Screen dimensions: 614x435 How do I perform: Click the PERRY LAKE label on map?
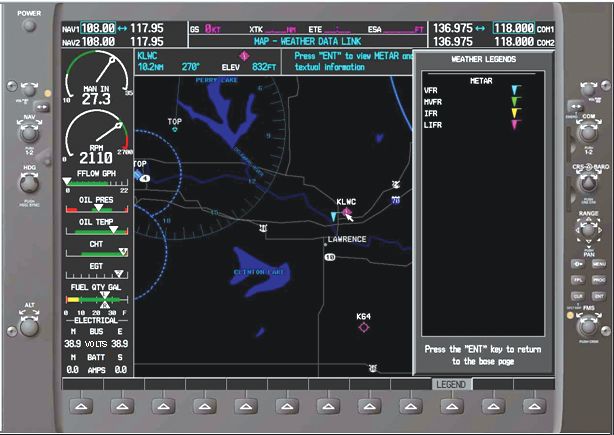click(217, 80)
